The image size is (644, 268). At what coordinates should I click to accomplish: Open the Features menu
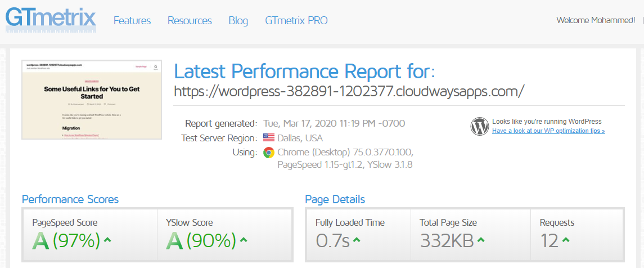pyautogui.click(x=132, y=21)
